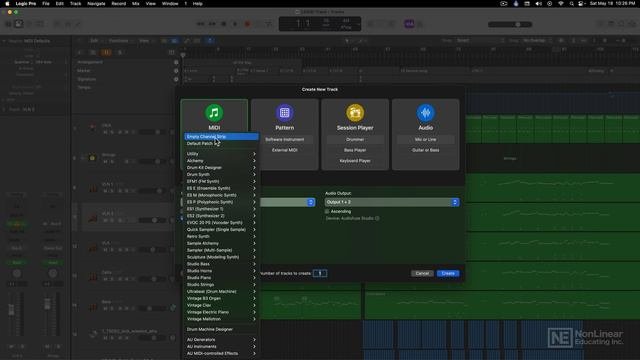Choose Vintage B3 Organ from menu
This screenshot has height=360, width=640.
221,298
